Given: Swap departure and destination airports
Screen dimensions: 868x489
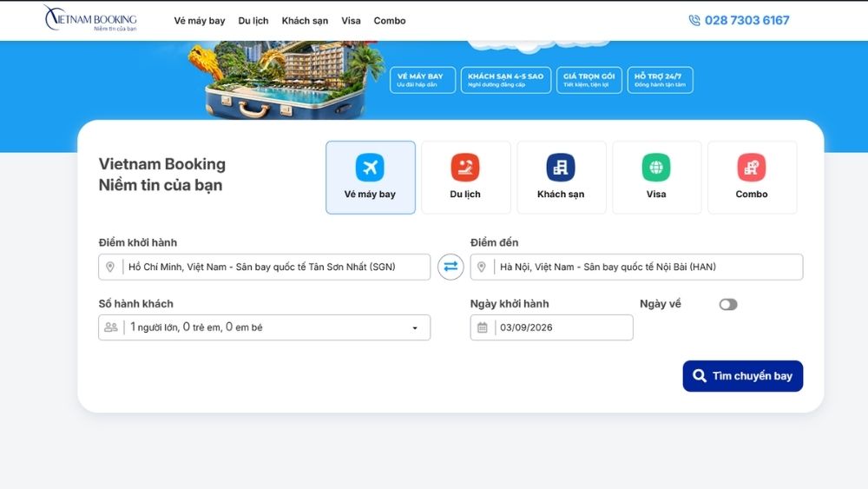Looking at the screenshot, I should 450,267.
